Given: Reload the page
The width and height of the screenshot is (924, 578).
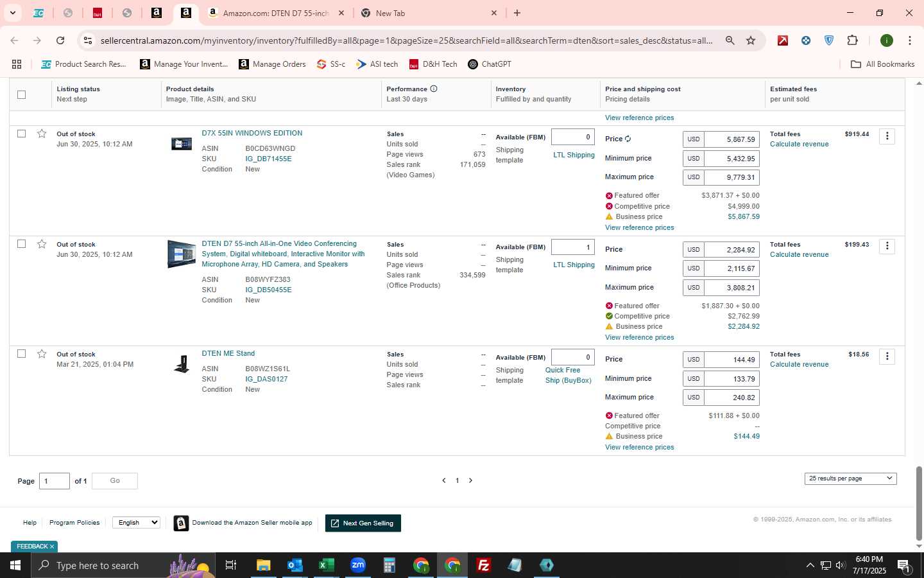Looking at the screenshot, I should (x=60, y=40).
